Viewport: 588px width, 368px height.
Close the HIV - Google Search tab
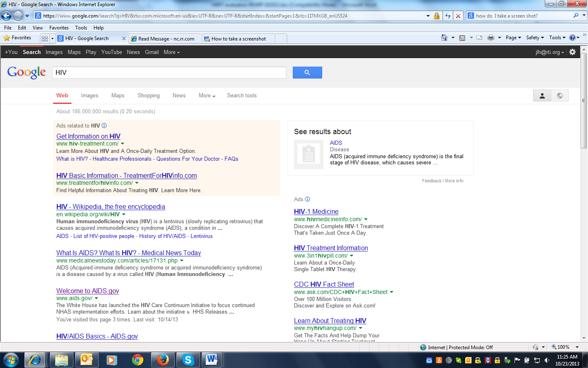pyautogui.click(x=124, y=38)
